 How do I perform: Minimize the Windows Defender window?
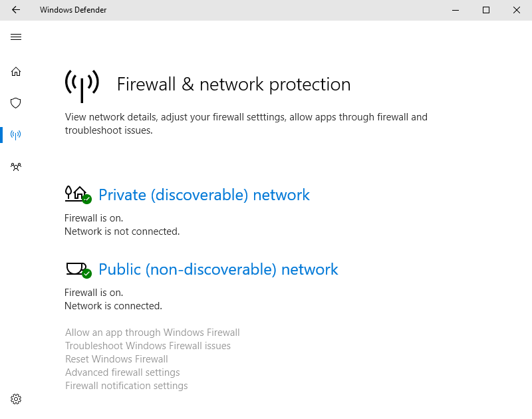tap(456, 10)
